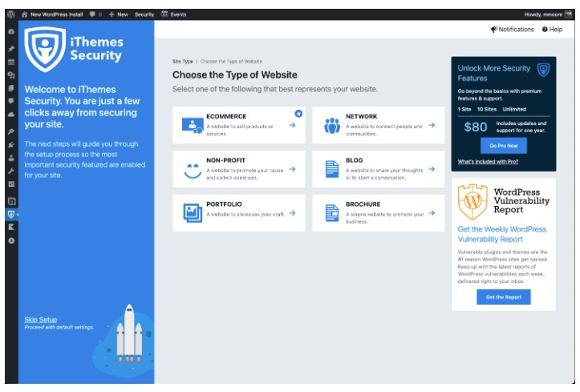
Task: Open the Events item in admin bar
Action: (x=174, y=14)
